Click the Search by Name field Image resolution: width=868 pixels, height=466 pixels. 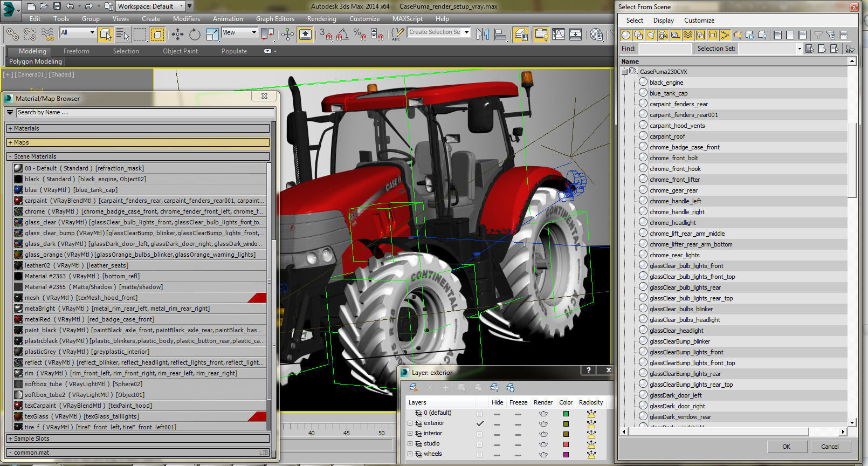pos(146,112)
